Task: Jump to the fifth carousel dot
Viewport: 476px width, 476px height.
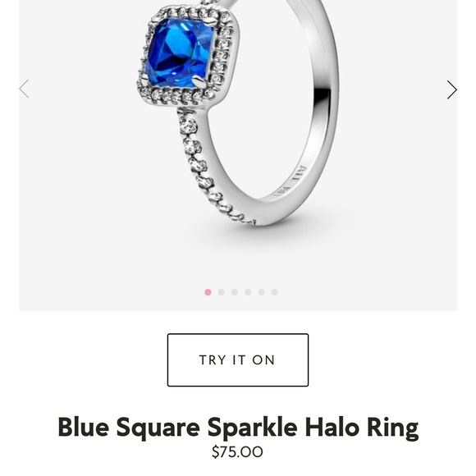Action: tap(261, 292)
